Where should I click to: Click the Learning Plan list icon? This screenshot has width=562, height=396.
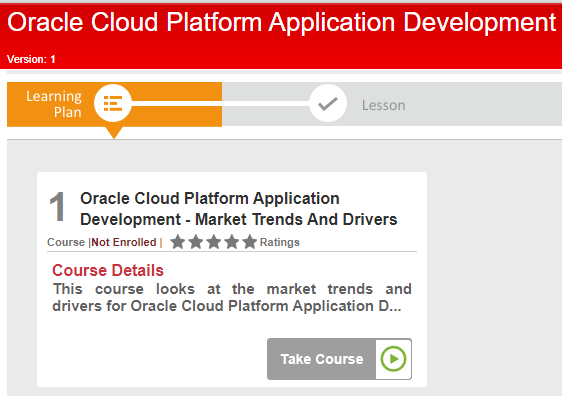point(113,103)
